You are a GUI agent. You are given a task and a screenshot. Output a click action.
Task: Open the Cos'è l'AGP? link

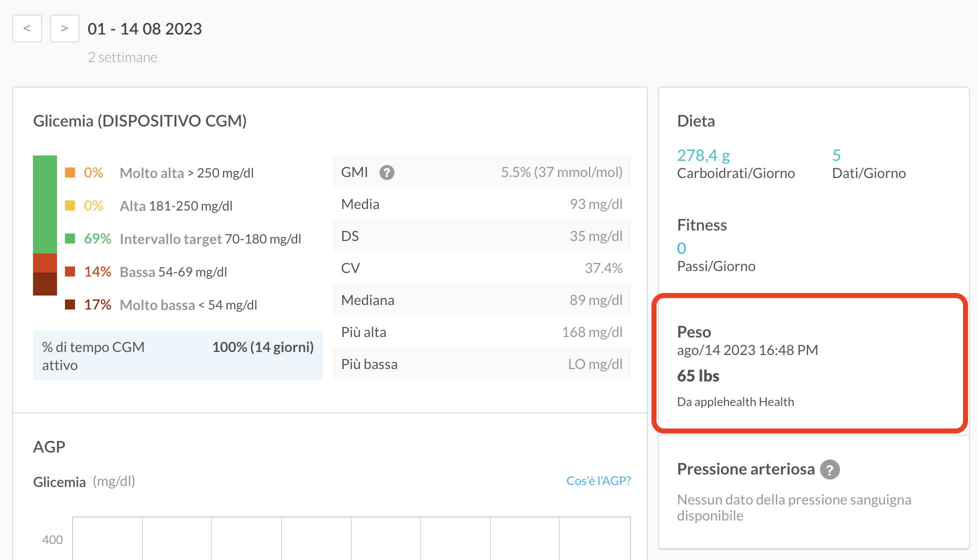(598, 481)
